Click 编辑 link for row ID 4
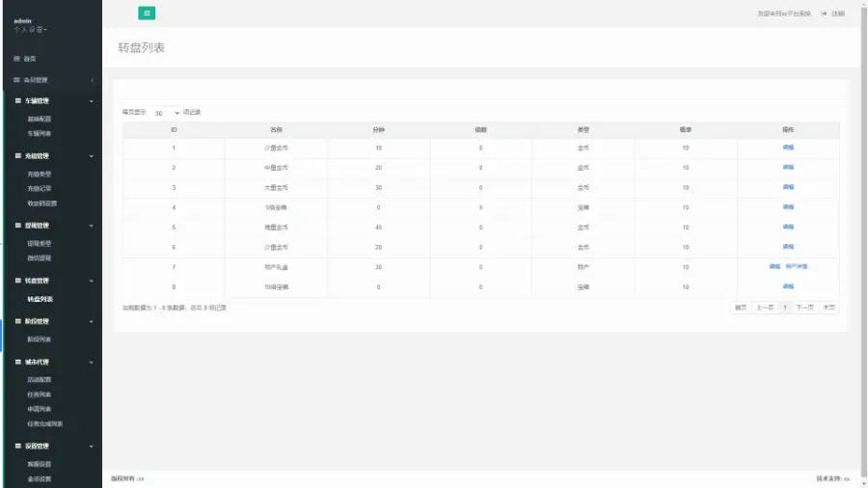The width and height of the screenshot is (868, 488). coord(788,206)
